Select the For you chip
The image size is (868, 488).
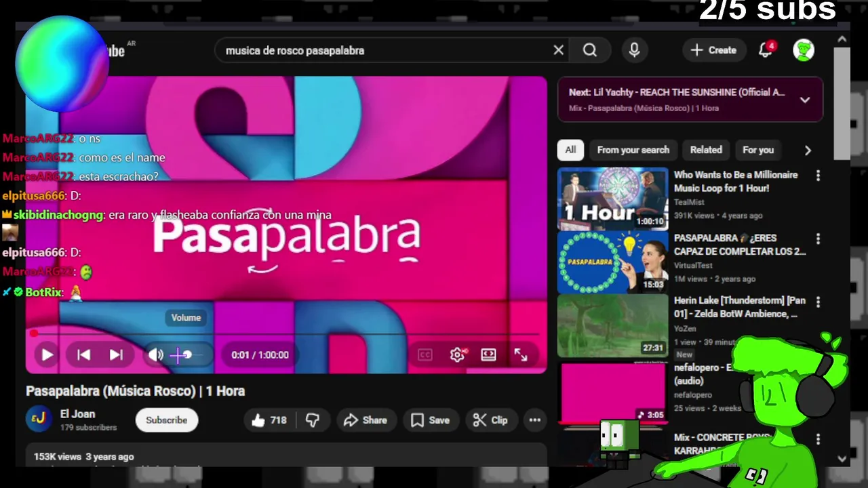coord(758,150)
